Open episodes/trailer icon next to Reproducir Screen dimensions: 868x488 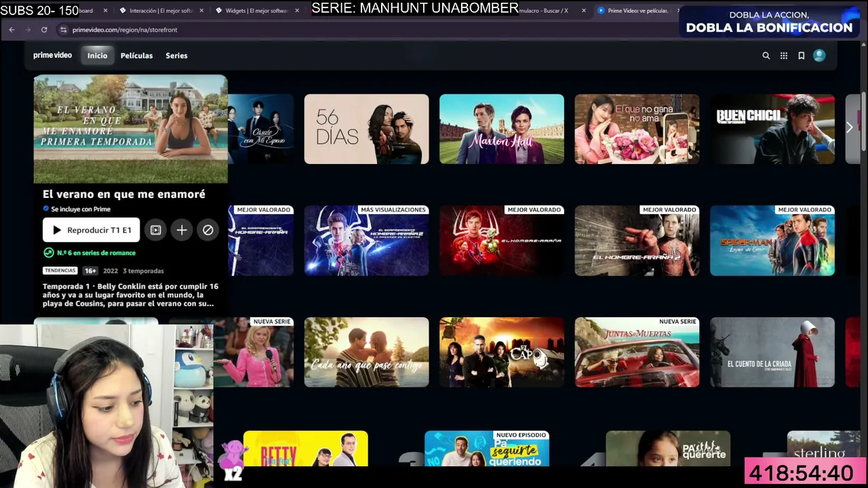coord(155,230)
